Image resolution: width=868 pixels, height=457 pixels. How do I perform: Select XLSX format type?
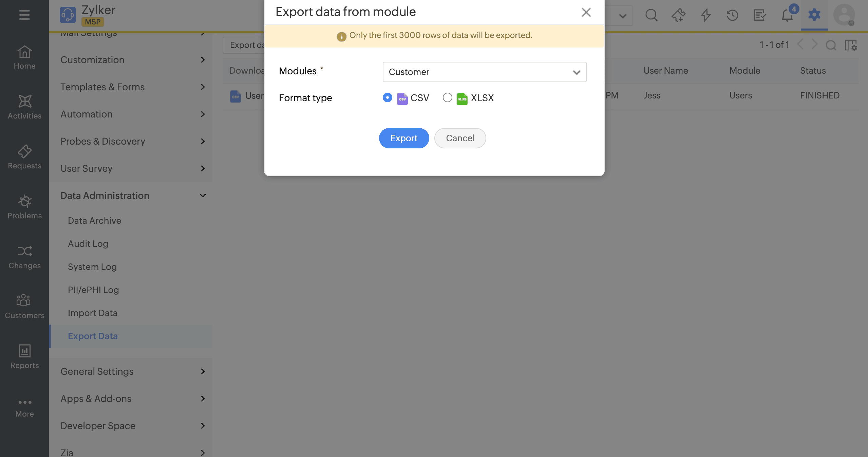pos(448,98)
